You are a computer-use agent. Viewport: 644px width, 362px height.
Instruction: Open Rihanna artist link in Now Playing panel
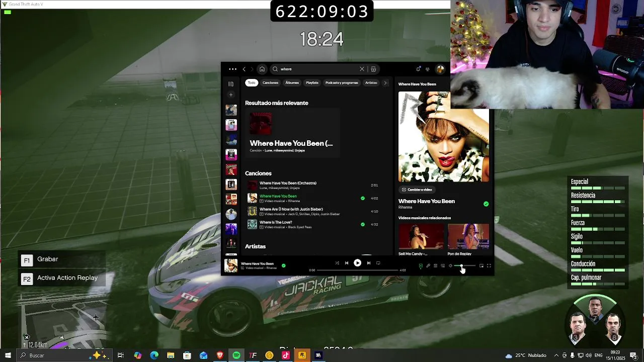point(405,207)
